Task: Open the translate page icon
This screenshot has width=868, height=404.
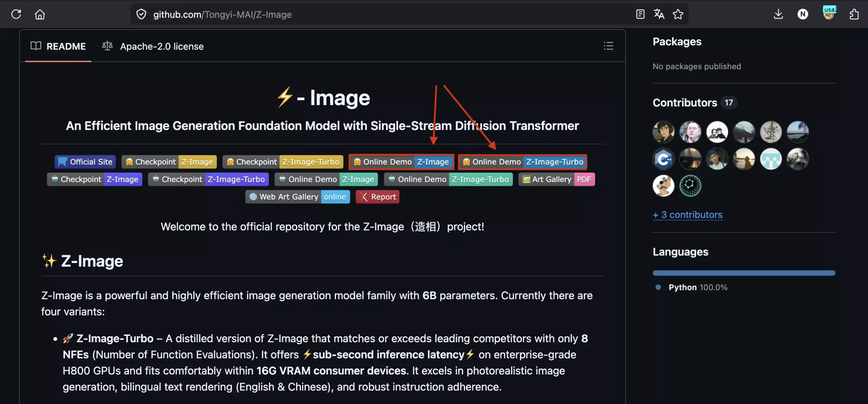Action: pos(659,14)
